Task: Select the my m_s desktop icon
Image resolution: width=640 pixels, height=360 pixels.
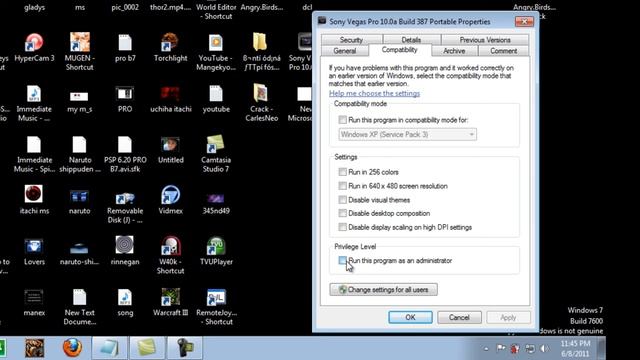Action: click(x=79, y=96)
